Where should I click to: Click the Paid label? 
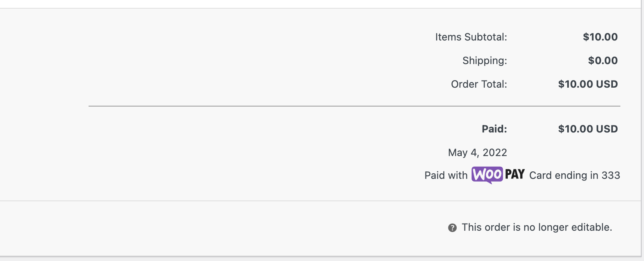[x=494, y=129]
